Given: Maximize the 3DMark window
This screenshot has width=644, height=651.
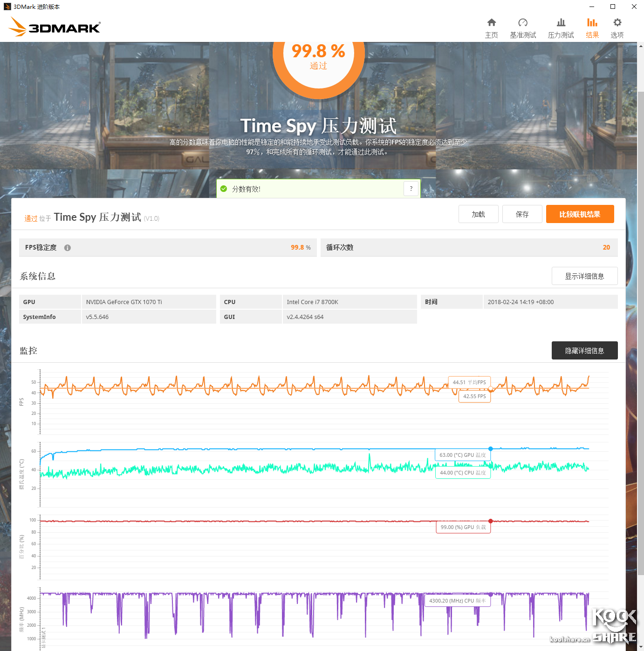Looking at the screenshot, I should (x=613, y=7).
